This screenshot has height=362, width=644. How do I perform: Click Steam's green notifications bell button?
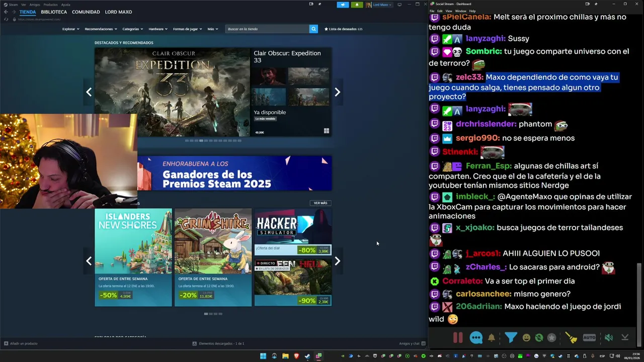click(357, 5)
